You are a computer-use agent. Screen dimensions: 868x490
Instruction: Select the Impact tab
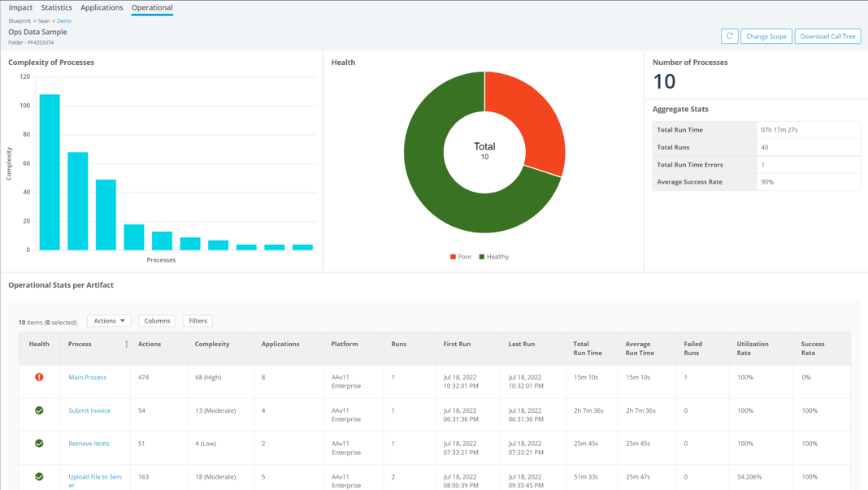[x=20, y=7]
